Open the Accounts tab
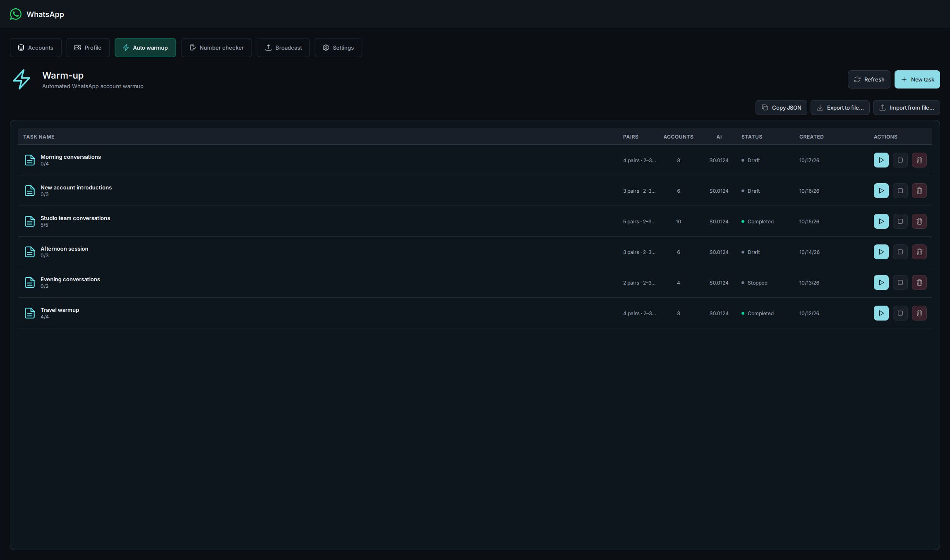This screenshot has width=950, height=560. click(x=36, y=48)
